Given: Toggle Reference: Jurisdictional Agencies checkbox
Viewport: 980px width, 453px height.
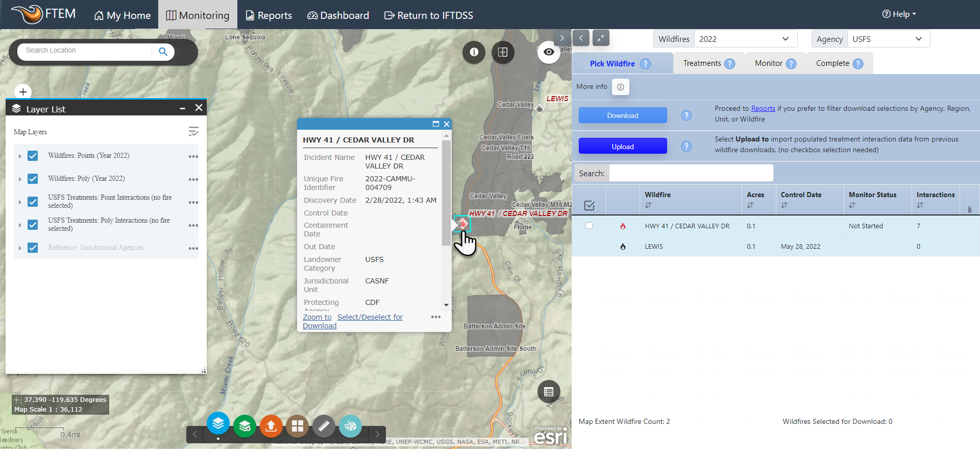Looking at the screenshot, I should 33,248.
